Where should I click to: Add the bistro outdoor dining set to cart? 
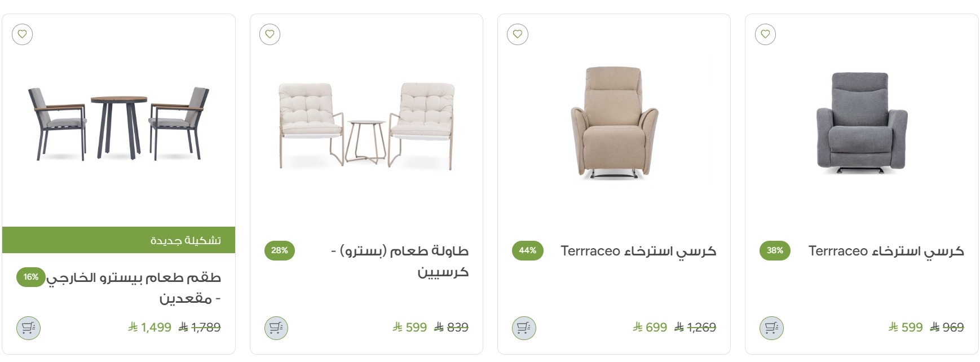point(27,326)
